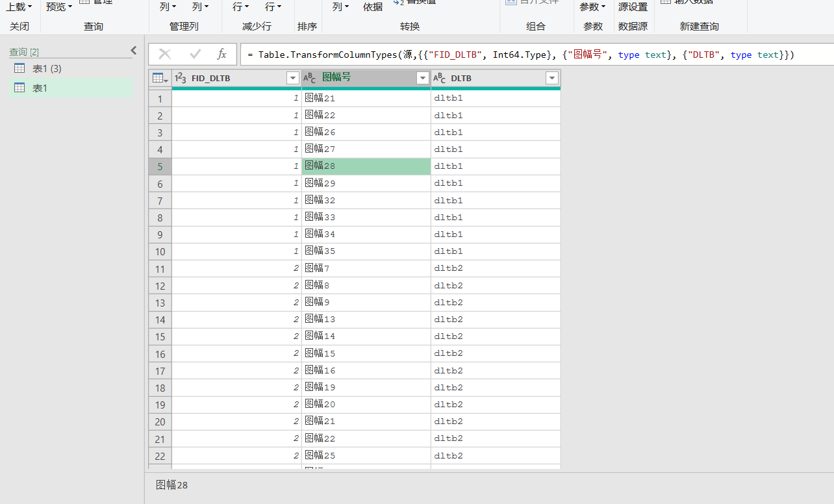Click the 图幅33 cell
The image size is (834, 504).
pos(366,218)
